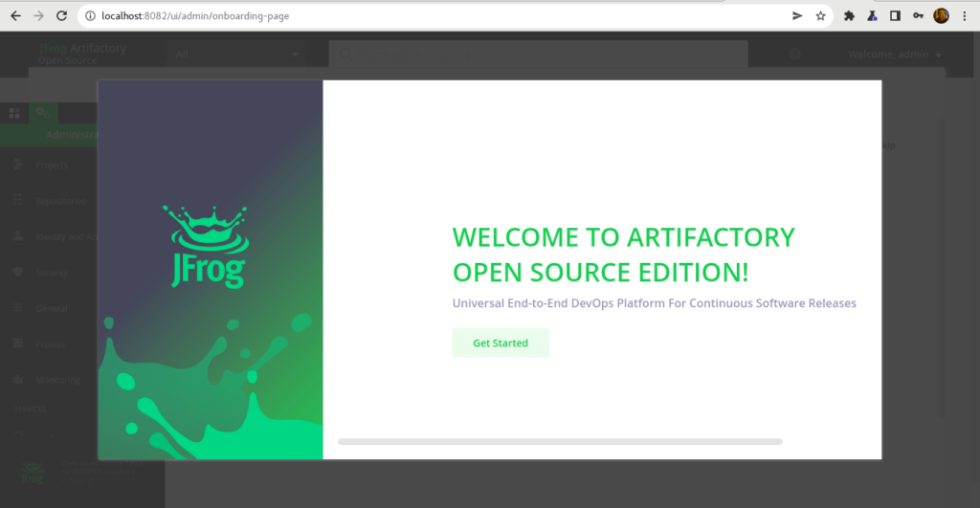Screen dimensions: 980x508
Task: Click the send/share page icon
Action: pos(797,16)
